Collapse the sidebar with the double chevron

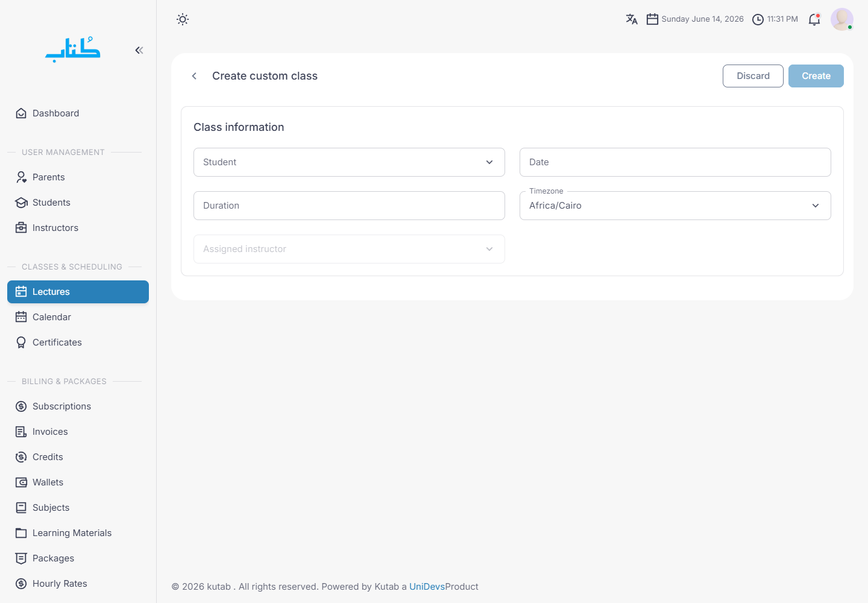coord(139,50)
